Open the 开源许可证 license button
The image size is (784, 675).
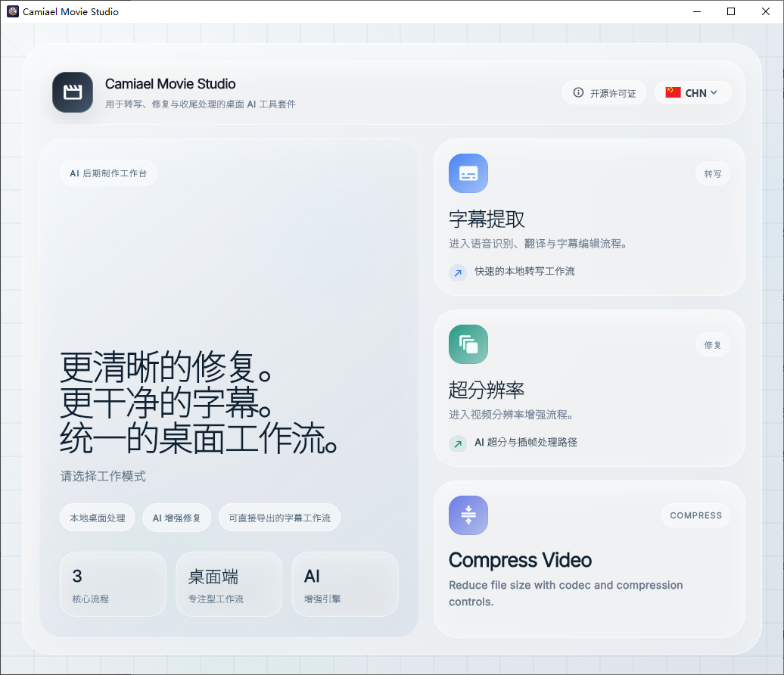click(604, 92)
